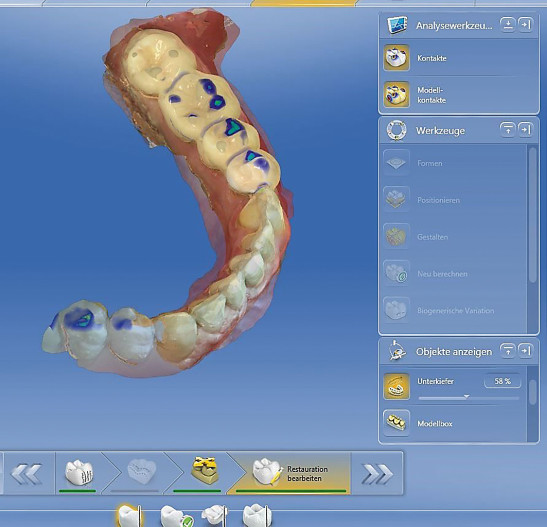The width and height of the screenshot is (547, 527).
Task: Collapse the Analysewerkzeuge panel
Action: (x=508, y=25)
